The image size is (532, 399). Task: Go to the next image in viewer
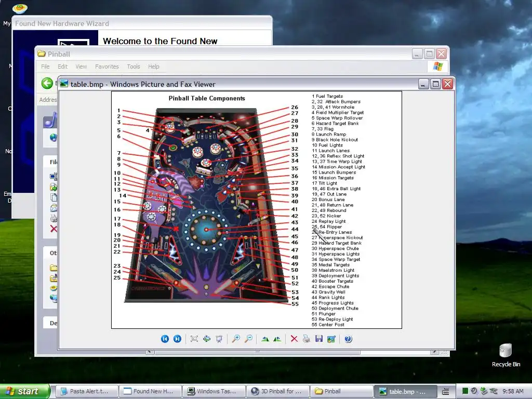(x=177, y=339)
